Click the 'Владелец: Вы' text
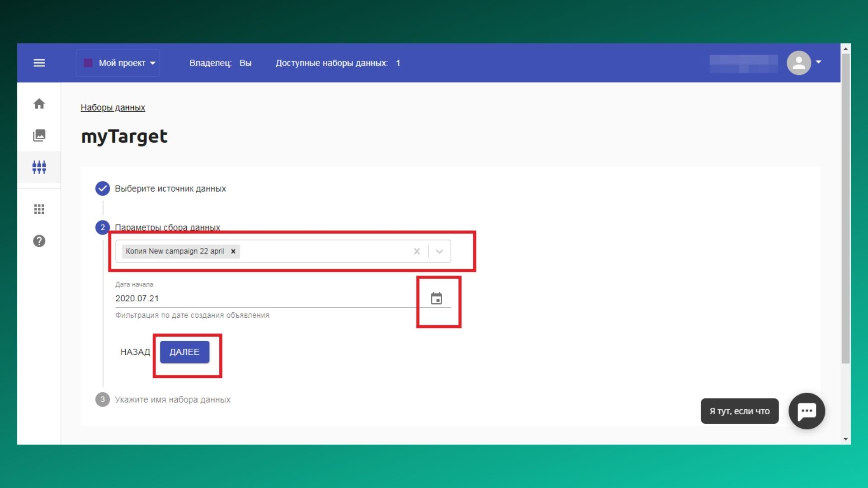 click(220, 63)
